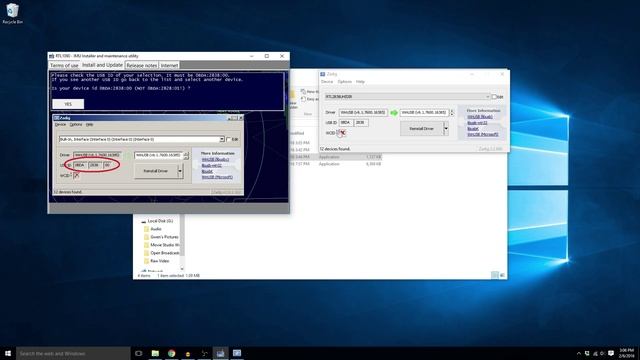Click the RTL1090 installer title bar icon
Screen dimensions: 640x360
tap(51, 56)
